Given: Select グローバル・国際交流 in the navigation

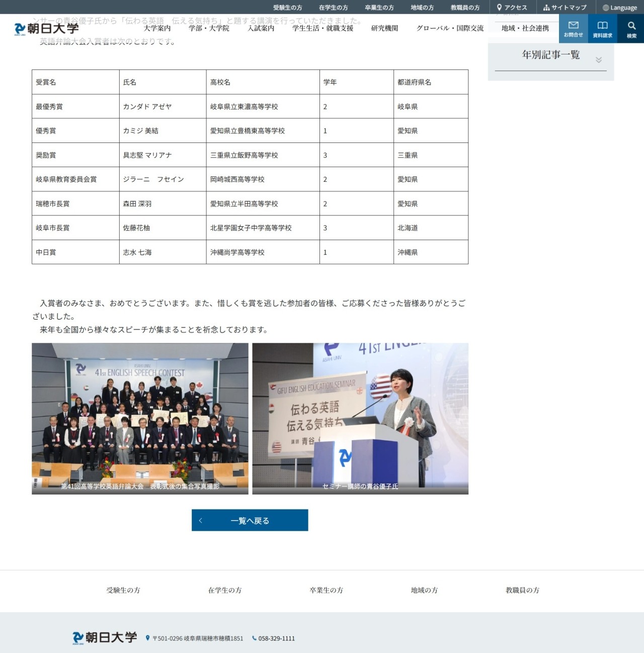Looking at the screenshot, I should point(450,28).
